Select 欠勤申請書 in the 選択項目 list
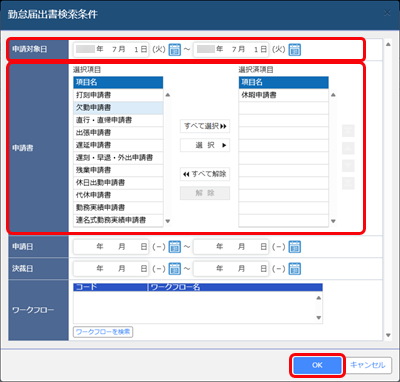Screen dimensions: 400x382 tap(118, 108)
